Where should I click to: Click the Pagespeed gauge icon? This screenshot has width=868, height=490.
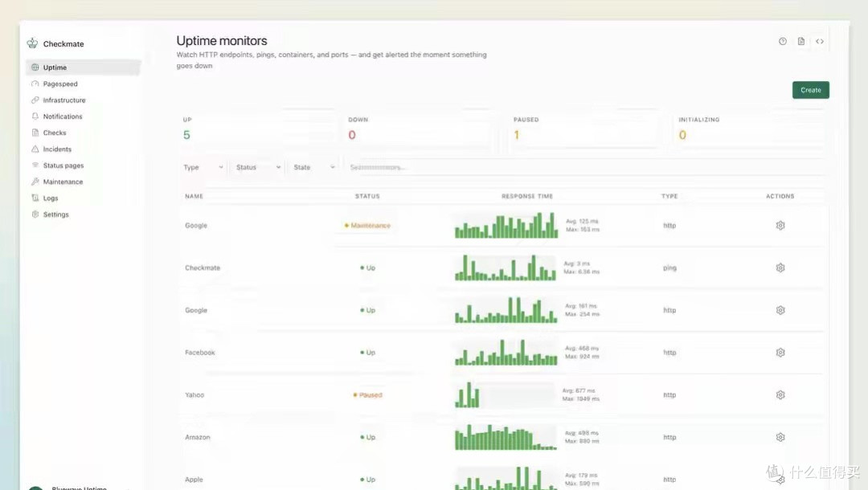[35, 84]
